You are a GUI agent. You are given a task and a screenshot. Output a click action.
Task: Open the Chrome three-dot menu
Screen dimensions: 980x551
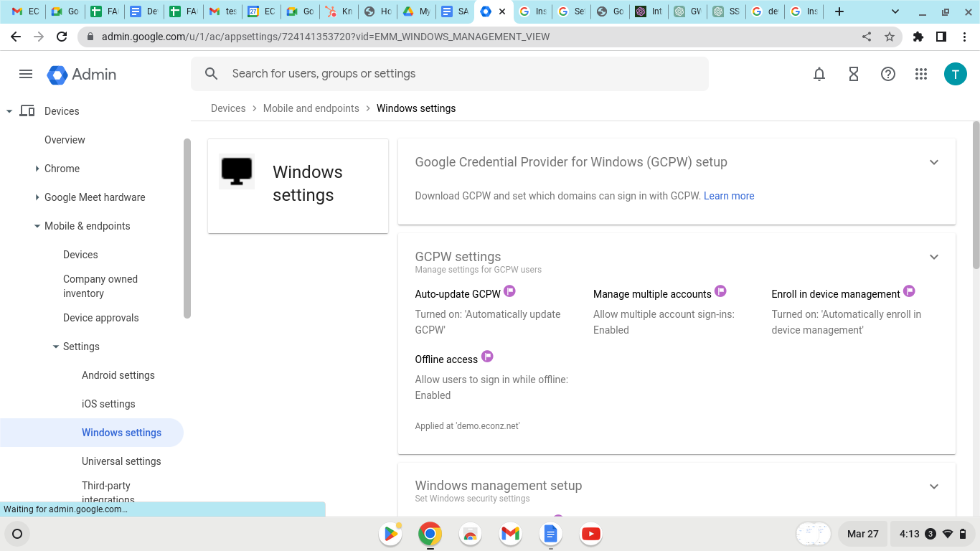coord(964,37)
